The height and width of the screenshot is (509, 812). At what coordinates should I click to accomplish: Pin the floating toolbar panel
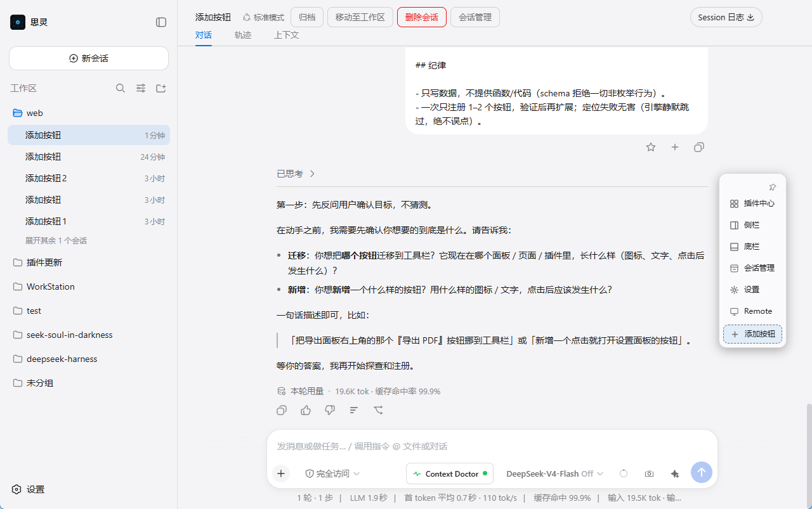(772, 187)
